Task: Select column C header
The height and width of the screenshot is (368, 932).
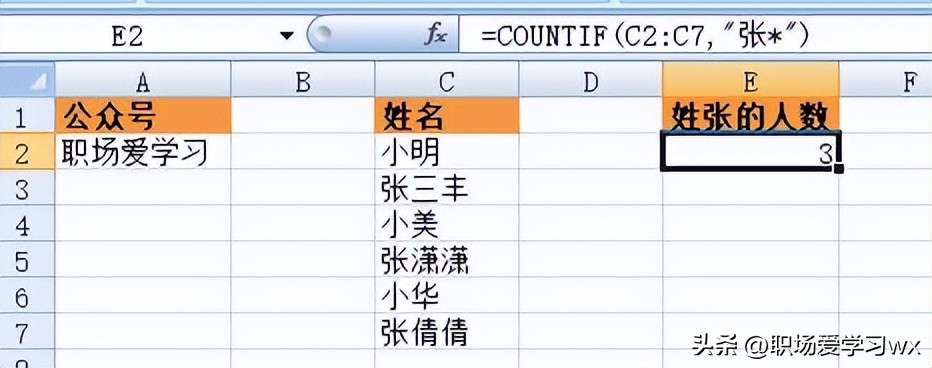Action: click(447, 80)
